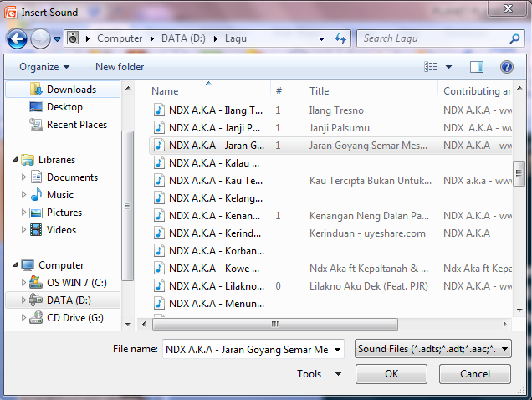Sort by Contributing artists column header
Screen dimensions: 532x400
(475, 91)
